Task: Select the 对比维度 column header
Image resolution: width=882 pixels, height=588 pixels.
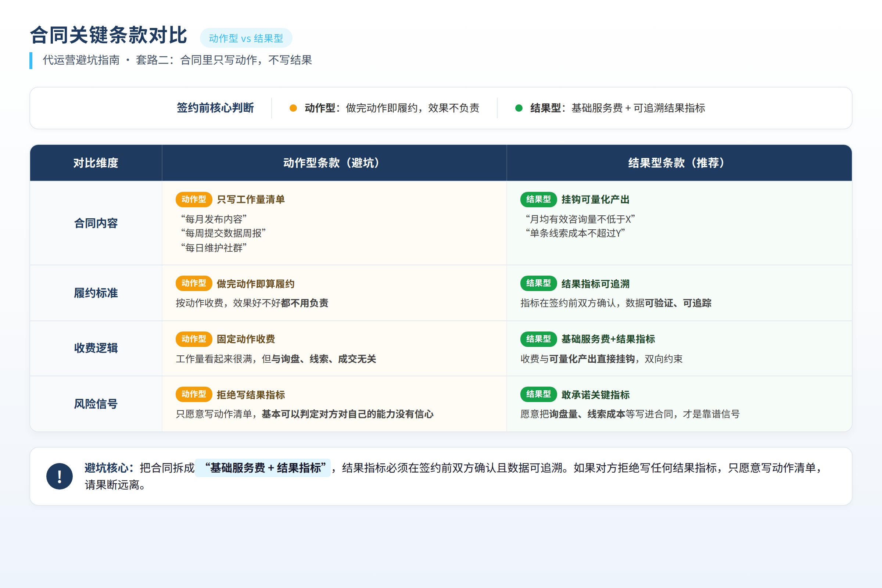Action: [96, 163]
